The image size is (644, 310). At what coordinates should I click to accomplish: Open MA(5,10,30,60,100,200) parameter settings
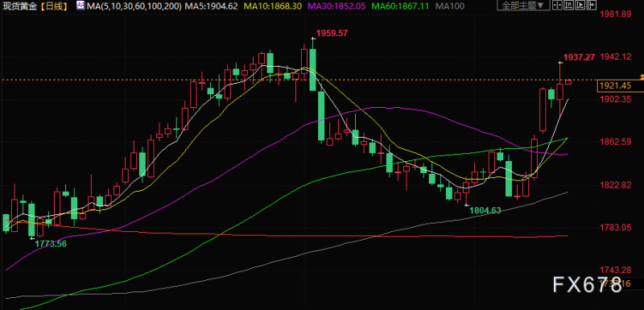click(134, 6)
